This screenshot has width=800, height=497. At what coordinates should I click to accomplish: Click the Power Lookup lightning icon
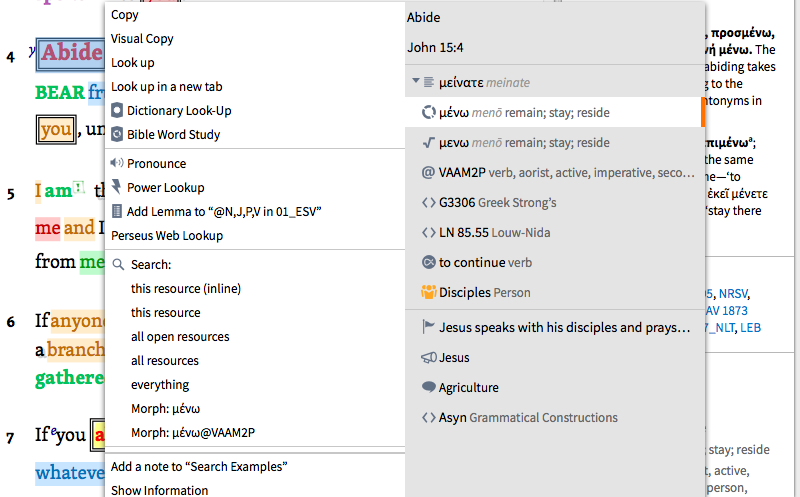118,187
